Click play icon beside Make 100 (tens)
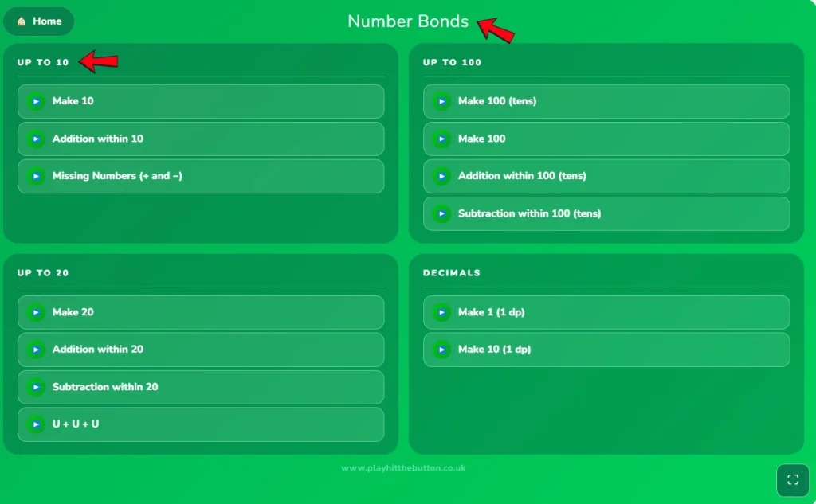 (441, 101)
